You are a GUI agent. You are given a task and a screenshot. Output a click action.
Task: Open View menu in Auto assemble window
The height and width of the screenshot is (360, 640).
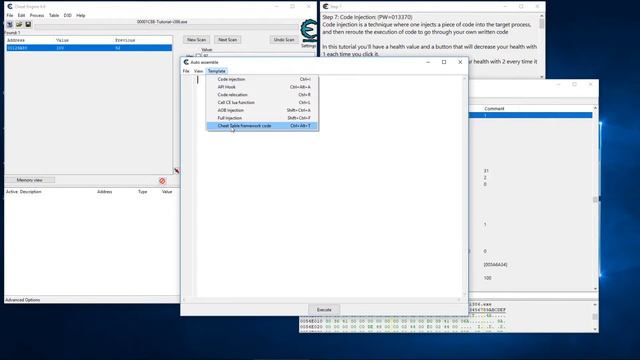point(198,71)
